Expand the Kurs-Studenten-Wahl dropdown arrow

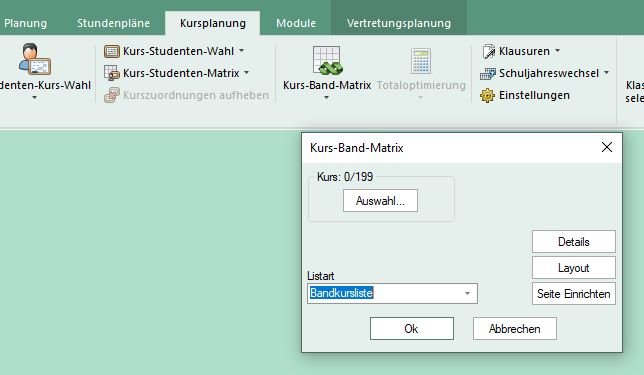[x=242, y=51]
